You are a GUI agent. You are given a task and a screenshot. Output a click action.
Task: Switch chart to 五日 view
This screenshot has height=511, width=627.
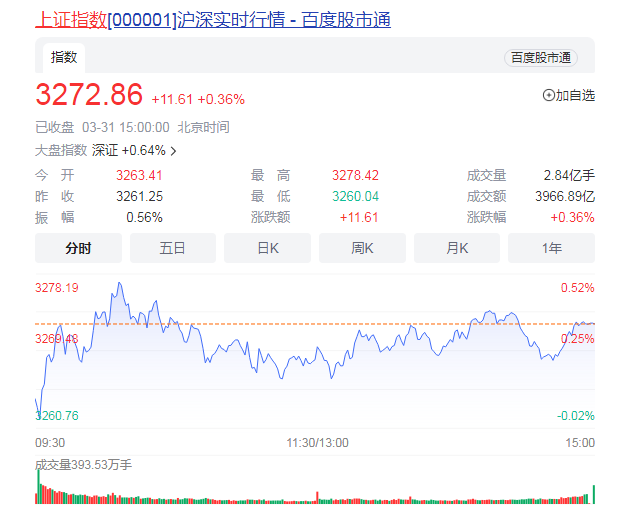pos(173,248)
